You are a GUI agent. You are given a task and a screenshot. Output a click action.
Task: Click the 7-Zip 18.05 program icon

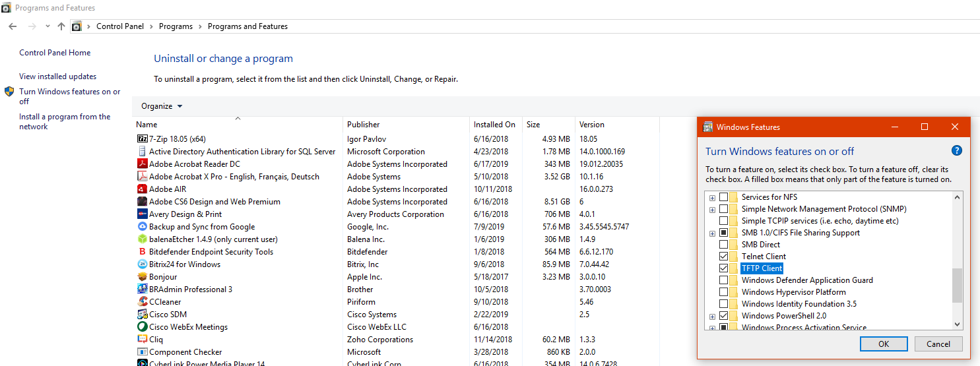click(142, 139)
